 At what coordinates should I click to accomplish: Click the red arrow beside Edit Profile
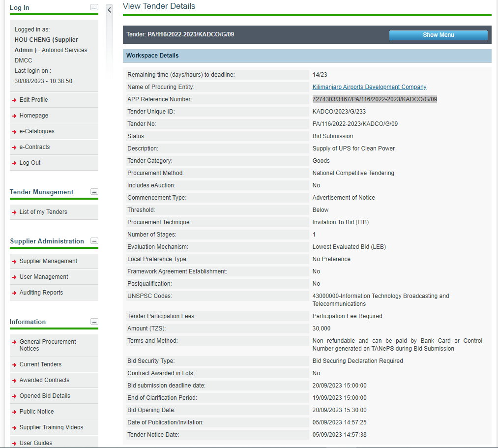click(14, 100)
